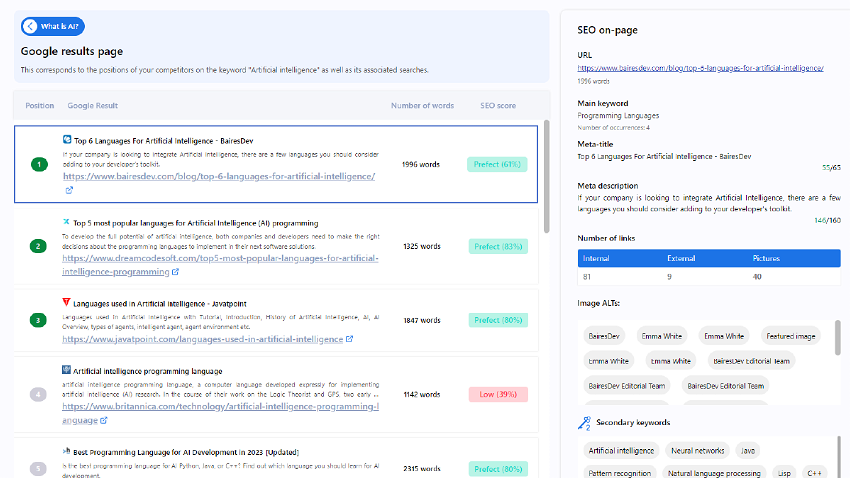Sort by SEO score column header
The height and width of the screenshot is (478, 850).
coord(498,106)
